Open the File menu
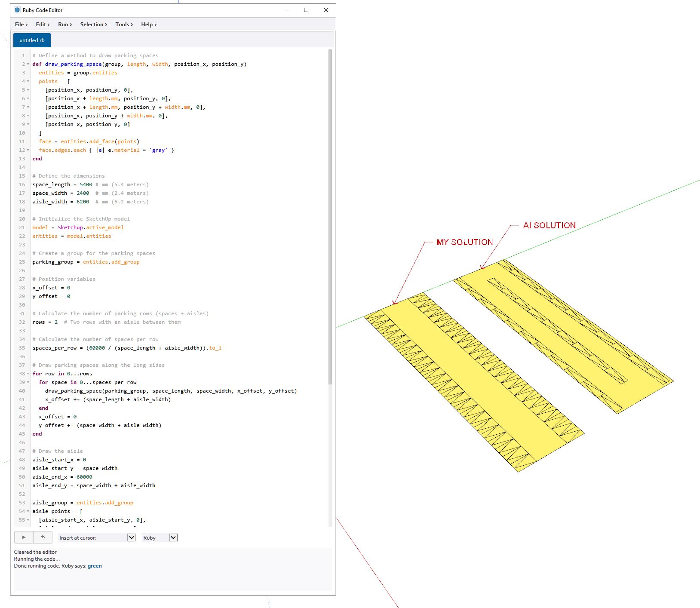Viewport: 700px width, 608px height. click(21, 25)
